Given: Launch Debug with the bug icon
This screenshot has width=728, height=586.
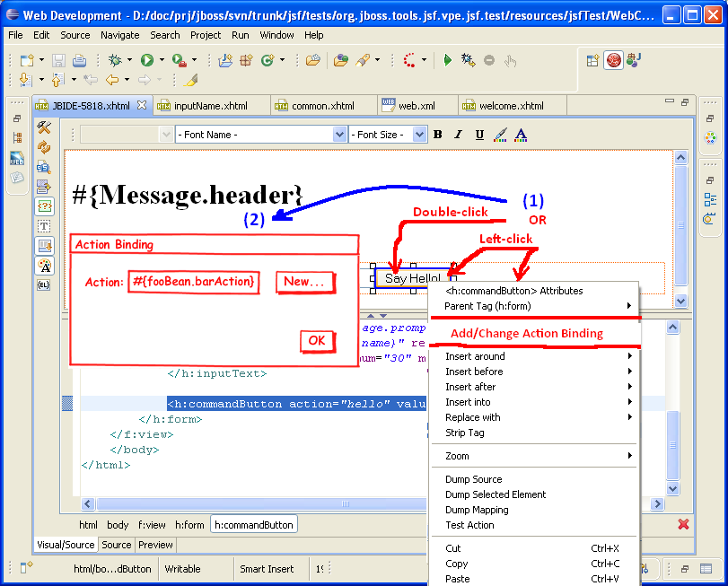Looking at the screenshot, I should pyautogui.click(x=115, y=60).
